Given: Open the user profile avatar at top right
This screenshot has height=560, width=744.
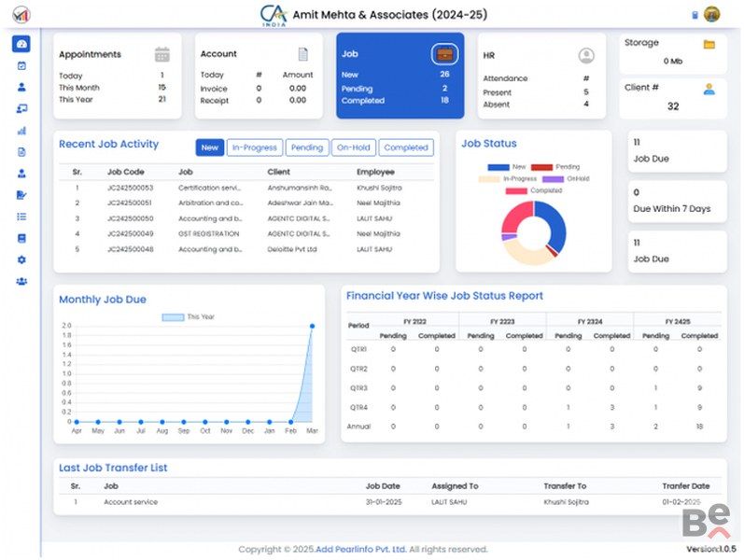Looking at the screenshot, I should point(711,14).
